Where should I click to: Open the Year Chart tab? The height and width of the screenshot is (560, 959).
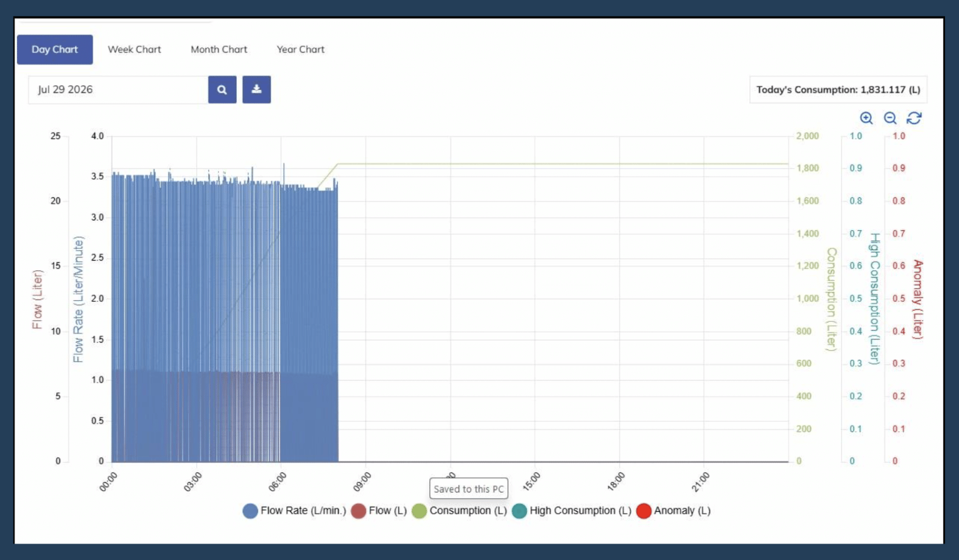(x=301, y=49)
